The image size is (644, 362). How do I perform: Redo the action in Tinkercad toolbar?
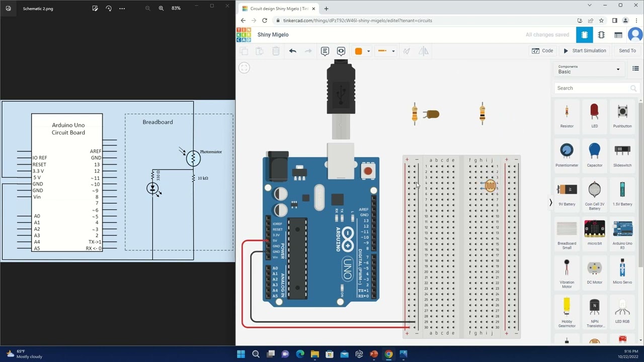308,51
